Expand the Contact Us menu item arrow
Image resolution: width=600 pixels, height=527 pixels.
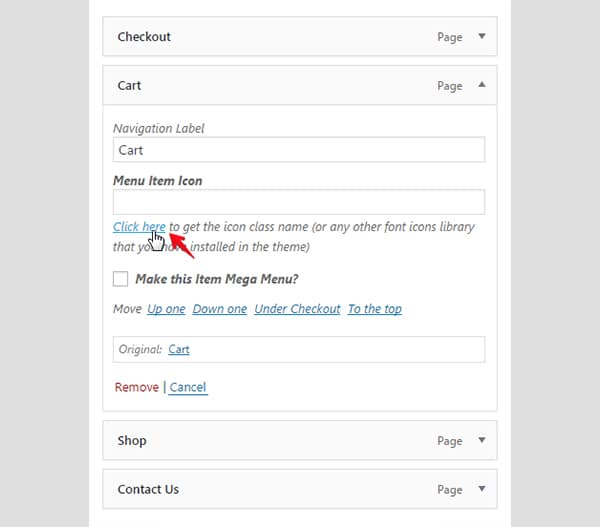click(x=482, y=488)
